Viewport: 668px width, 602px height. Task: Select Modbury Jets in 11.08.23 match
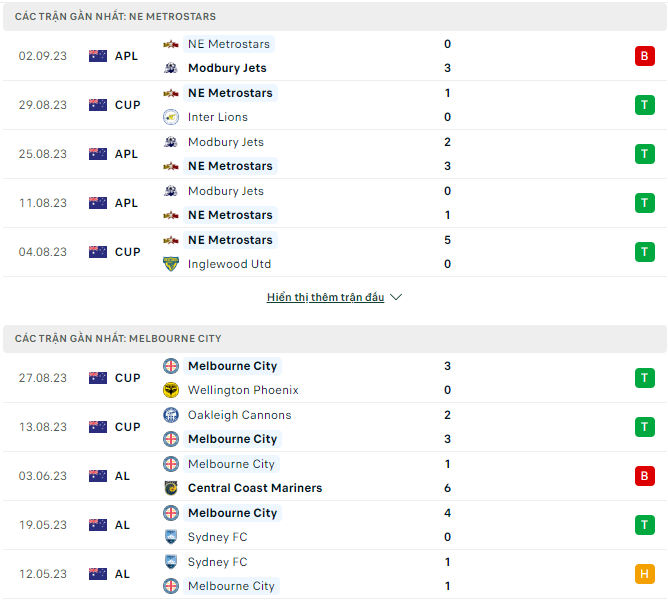click(226, 191)
